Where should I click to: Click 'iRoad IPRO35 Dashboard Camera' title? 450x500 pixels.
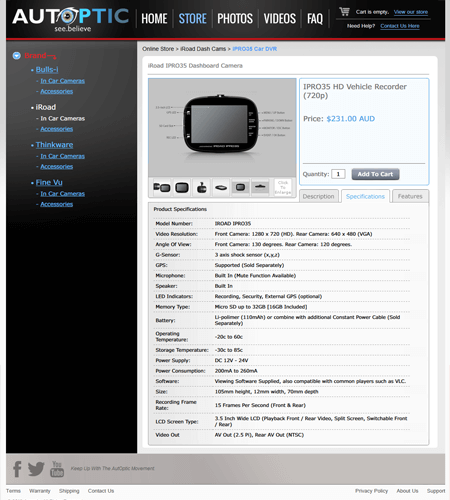(195, 66)
